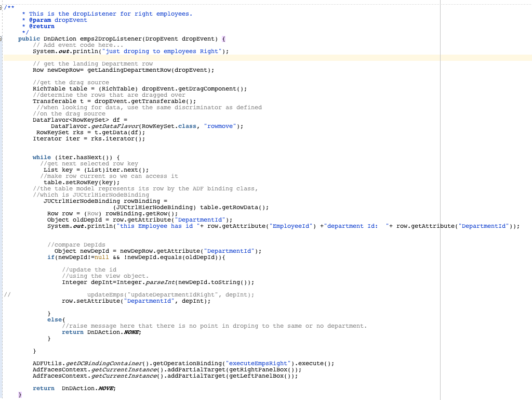Click the final closing brace of the class
Screen dimensions: 532x400
(20, 394)
